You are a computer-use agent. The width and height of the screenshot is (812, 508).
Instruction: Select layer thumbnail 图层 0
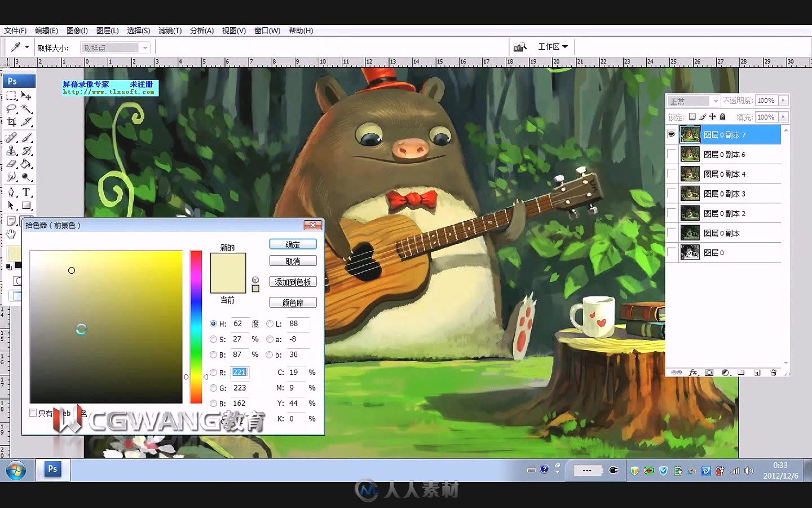pos(690,252)
